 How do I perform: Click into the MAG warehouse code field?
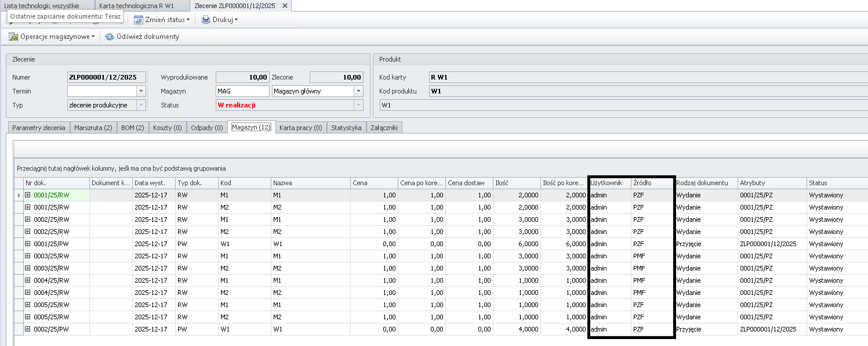point(242,91)
